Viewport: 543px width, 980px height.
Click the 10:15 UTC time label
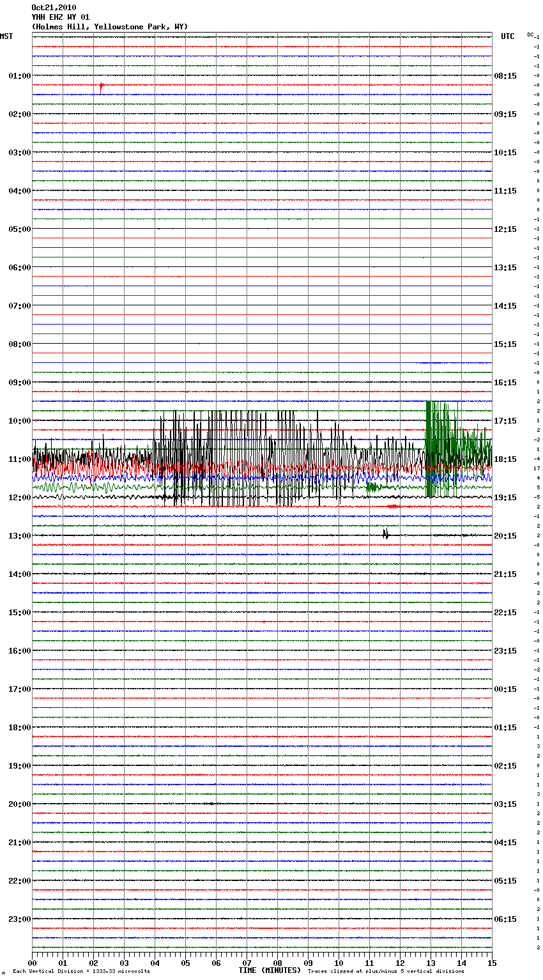click(x=505, y=153)
